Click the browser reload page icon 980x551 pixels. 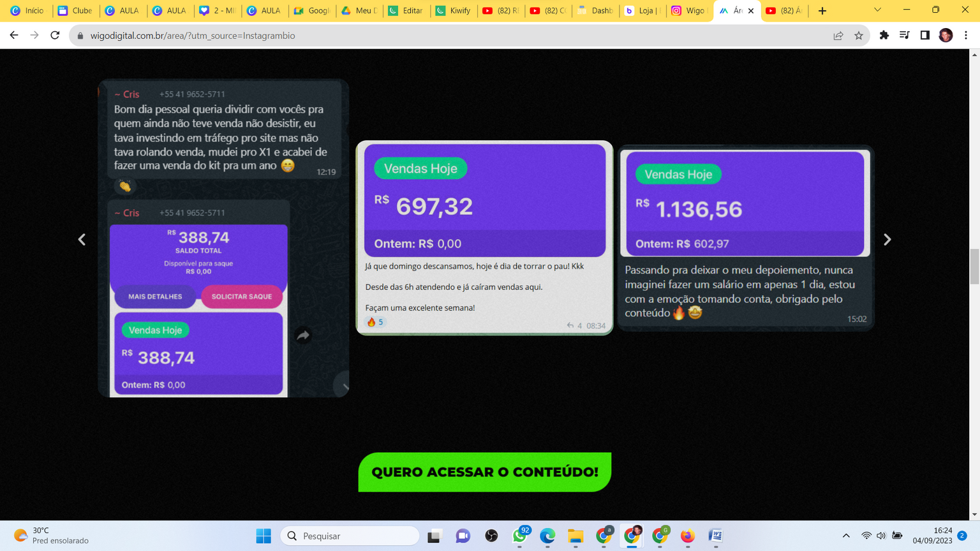[x=55, y=36]
